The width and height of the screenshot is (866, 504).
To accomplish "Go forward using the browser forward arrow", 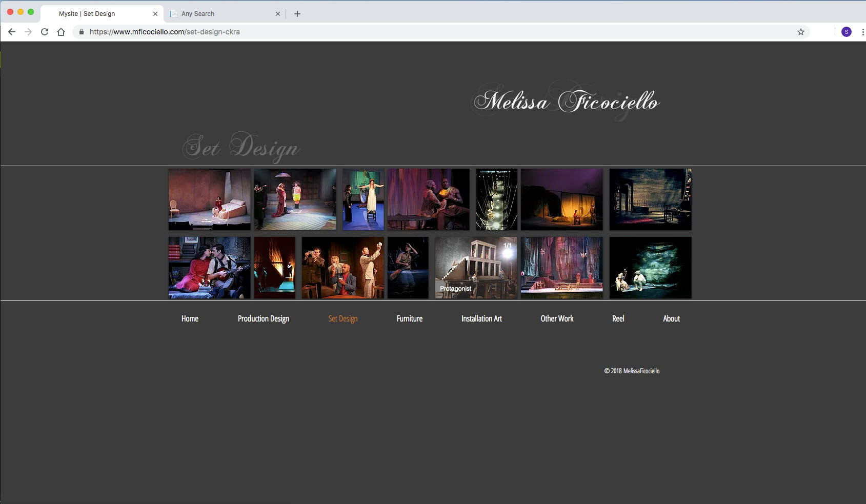I will click(x=28, y=32).
